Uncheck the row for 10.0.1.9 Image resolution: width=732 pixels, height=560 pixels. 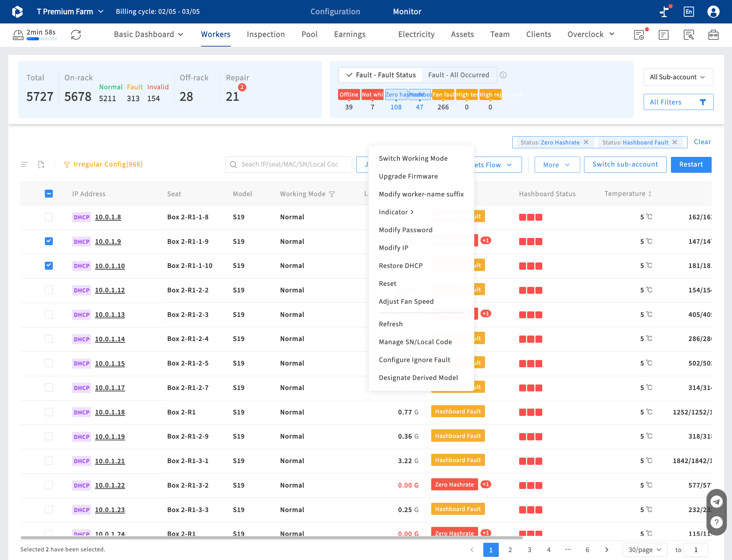coord(49,241)
